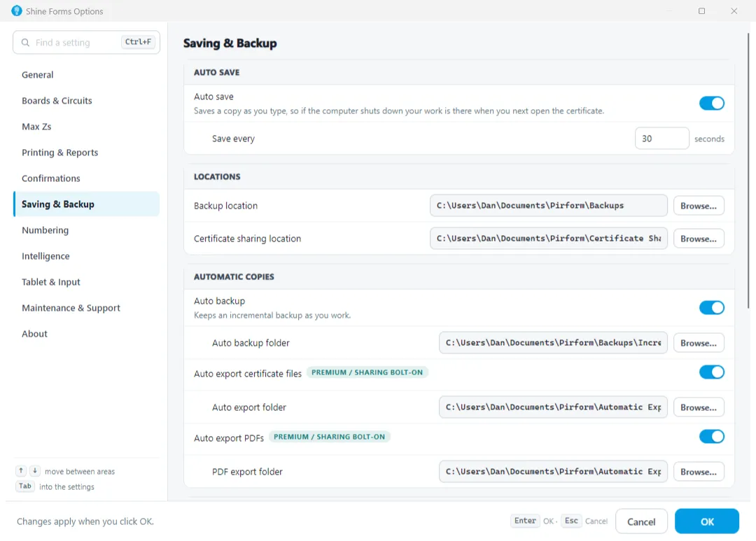Click the Ctrl+F shortcut badge
Screen dimensions: 756x541
click(x=138, y=42)
